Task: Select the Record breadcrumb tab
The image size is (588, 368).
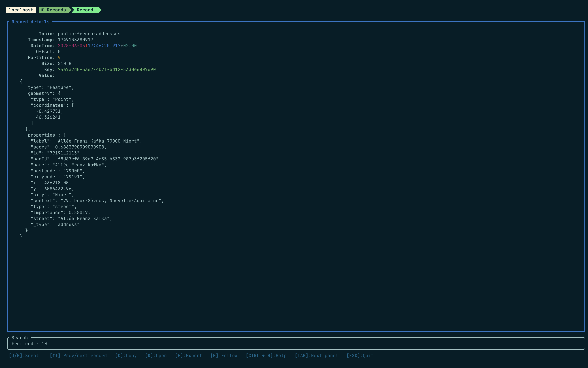Action: 85,10
